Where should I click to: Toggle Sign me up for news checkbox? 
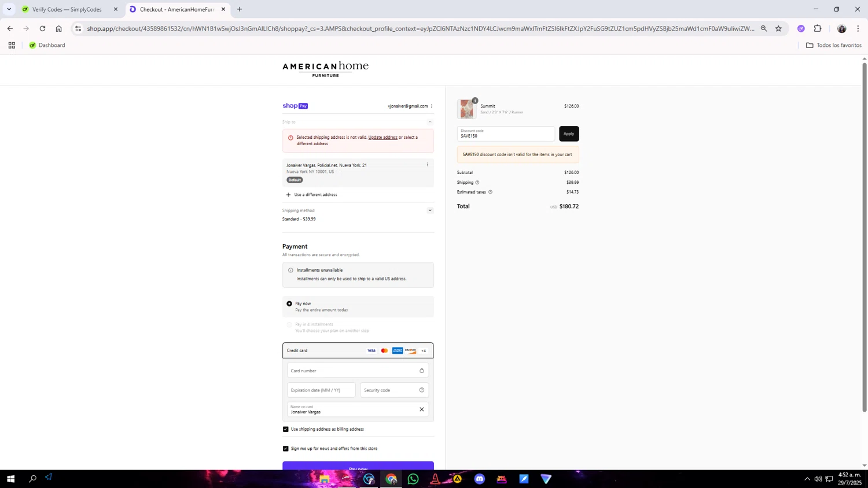[x=285, y=449]
